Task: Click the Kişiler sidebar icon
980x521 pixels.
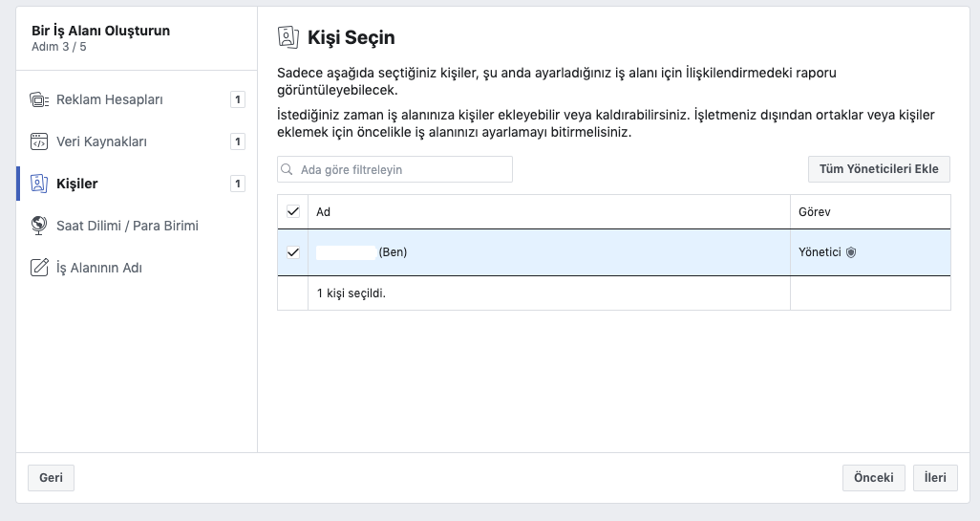Action: (x=39, y=184)
